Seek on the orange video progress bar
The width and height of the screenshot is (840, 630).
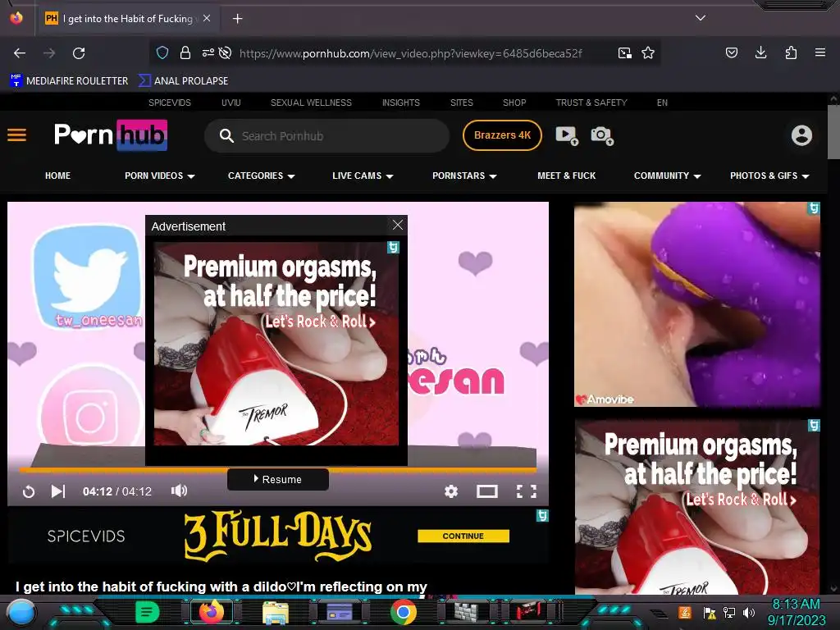pyautogui.click(x=277, y=470)
